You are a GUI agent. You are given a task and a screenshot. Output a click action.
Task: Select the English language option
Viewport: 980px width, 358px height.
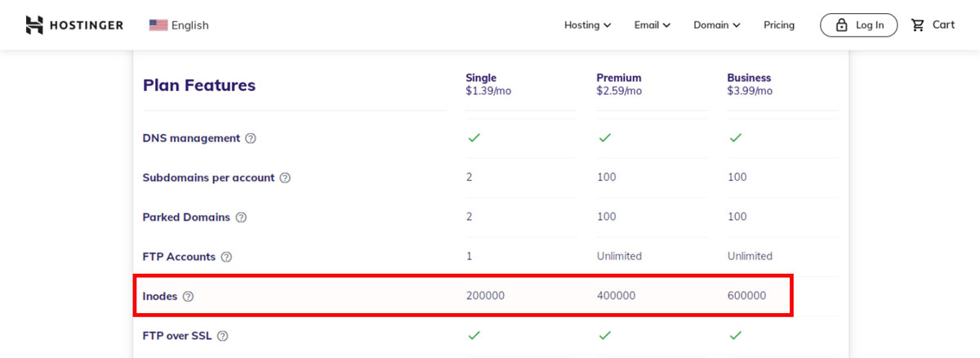tap(190, 25)
